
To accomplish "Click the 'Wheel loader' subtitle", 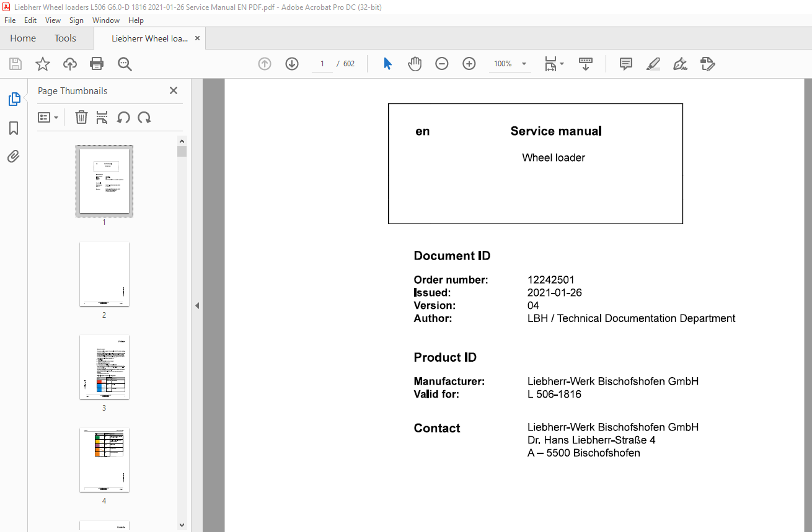I will [x=554, y=157].
